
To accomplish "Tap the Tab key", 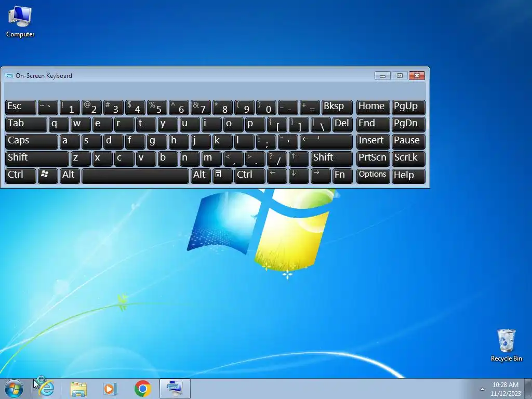I will point(26,125).
